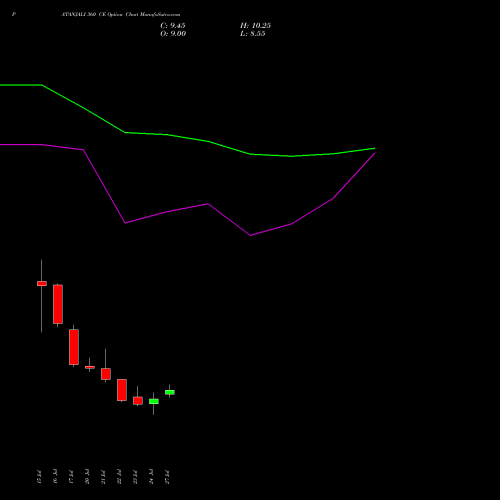Select the red candle above 21 Jul label
Screen dimensions: 500x500
106,374
